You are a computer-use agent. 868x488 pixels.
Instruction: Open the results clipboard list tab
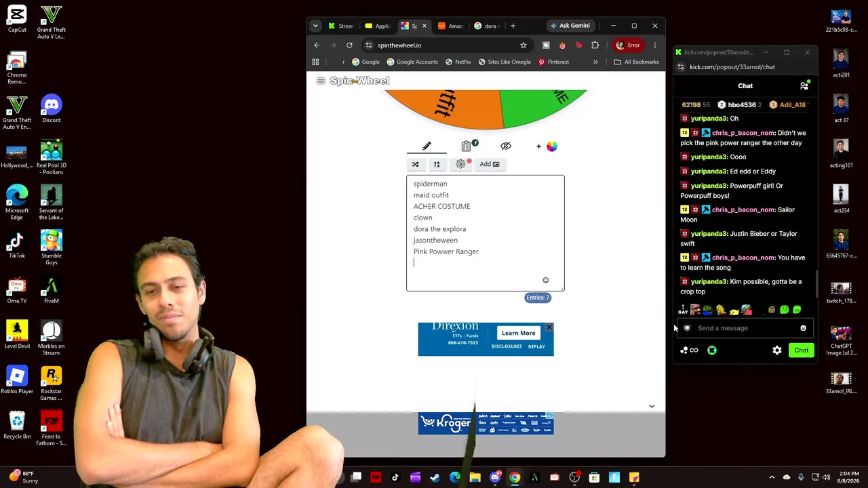(x=467, y=146)
